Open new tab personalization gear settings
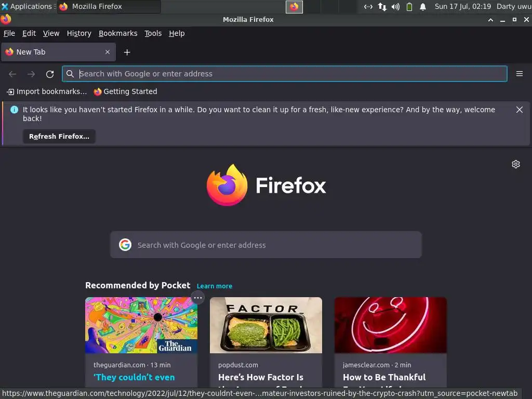Image resolution: width=532 pixels, height=399 pixels. pos(516,164)
